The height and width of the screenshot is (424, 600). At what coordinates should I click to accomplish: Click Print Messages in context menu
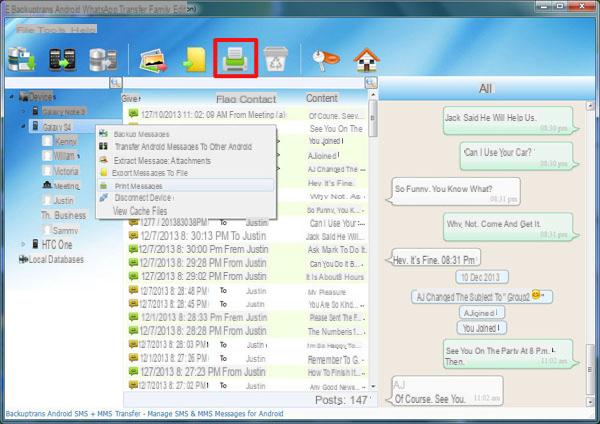click(186, 186)
